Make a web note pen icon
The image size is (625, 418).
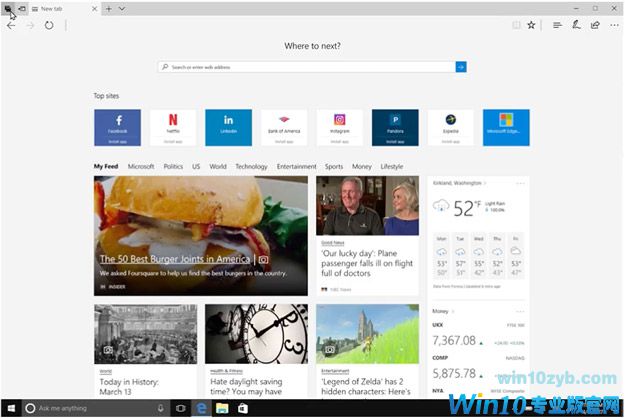coord(576,26)
